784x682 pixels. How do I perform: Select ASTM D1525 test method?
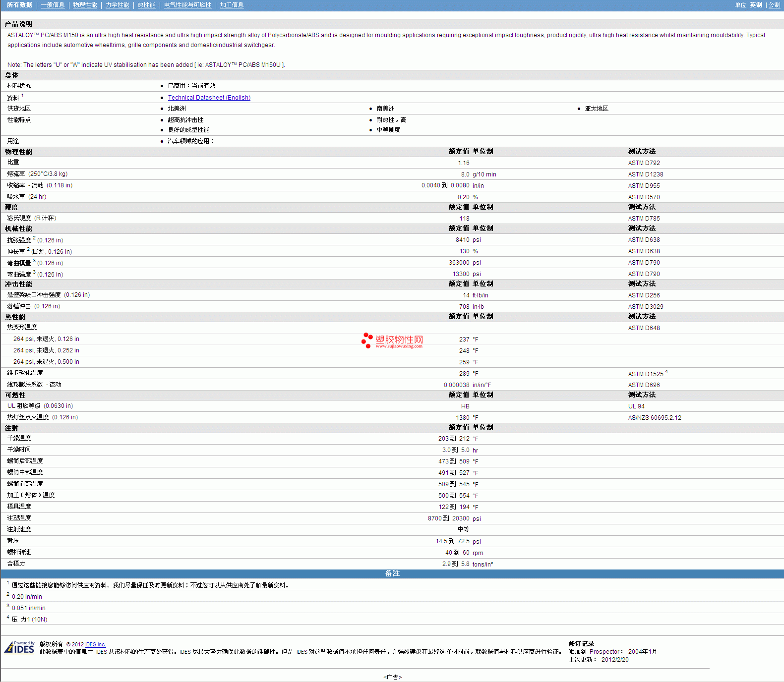point(645,374)
